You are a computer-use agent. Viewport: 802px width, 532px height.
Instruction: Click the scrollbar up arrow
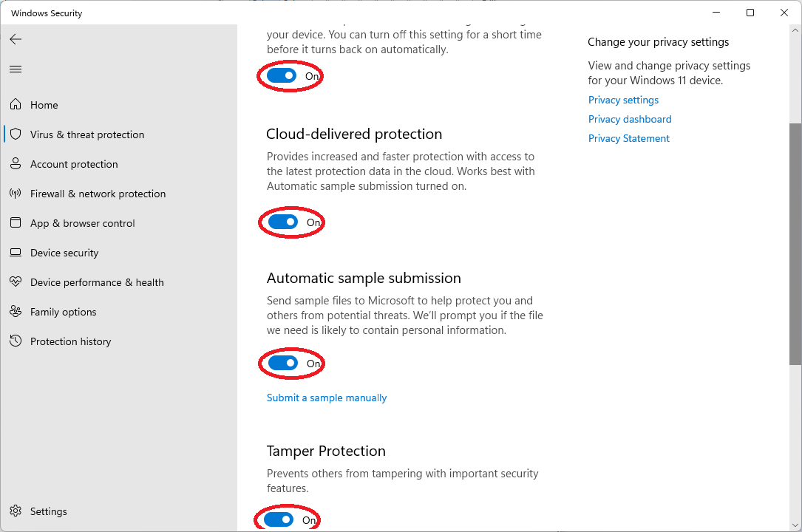(x=795, y=30)
